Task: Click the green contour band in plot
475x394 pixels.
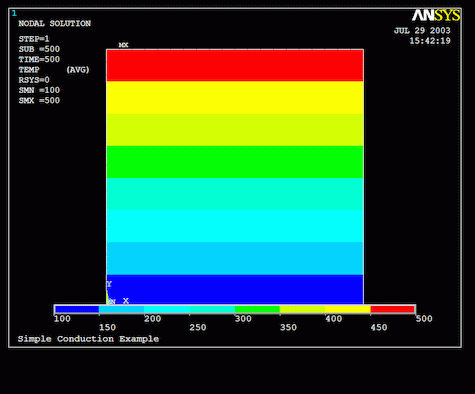Action: tap(235, 162)
